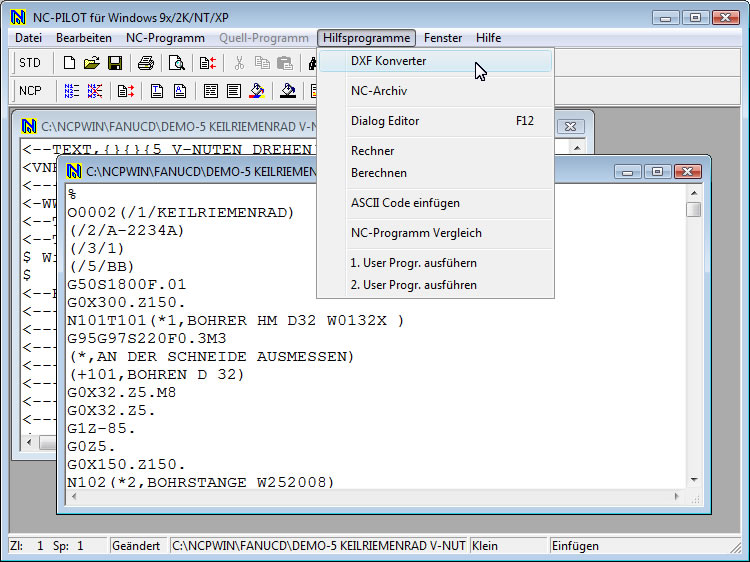Select DXF Konverter from menu
Image resolution: width=750 pixels, height=562 pixels.
388,61
